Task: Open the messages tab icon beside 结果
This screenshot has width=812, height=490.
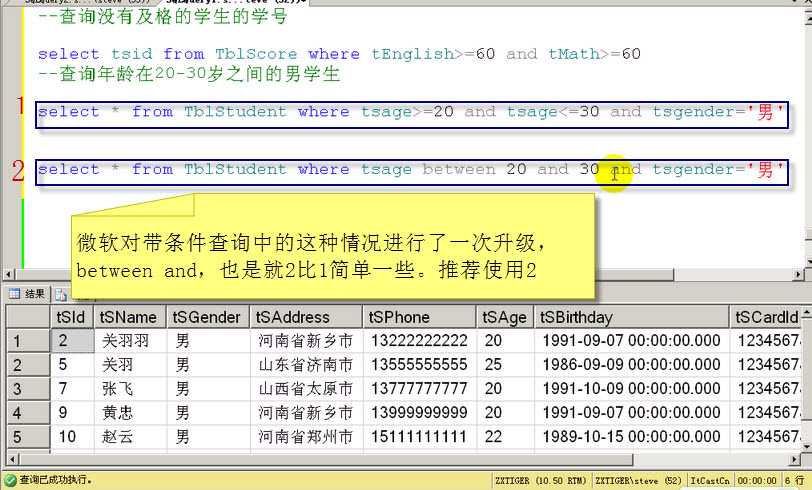Action: 61,295
